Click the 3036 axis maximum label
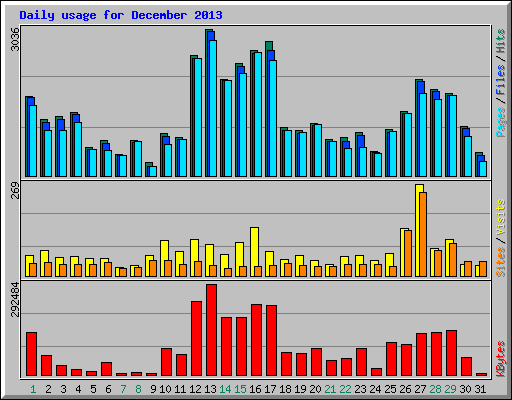This screenshot has width=512, height=400. tap(15, 39)
